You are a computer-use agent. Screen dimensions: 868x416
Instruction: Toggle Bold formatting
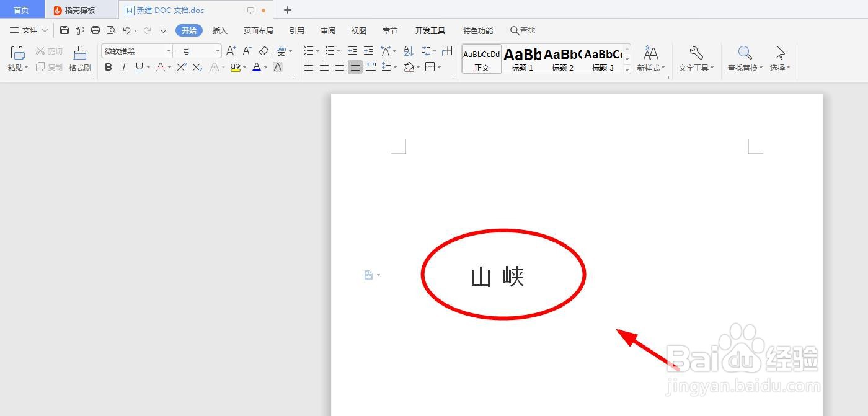point(108,67)
